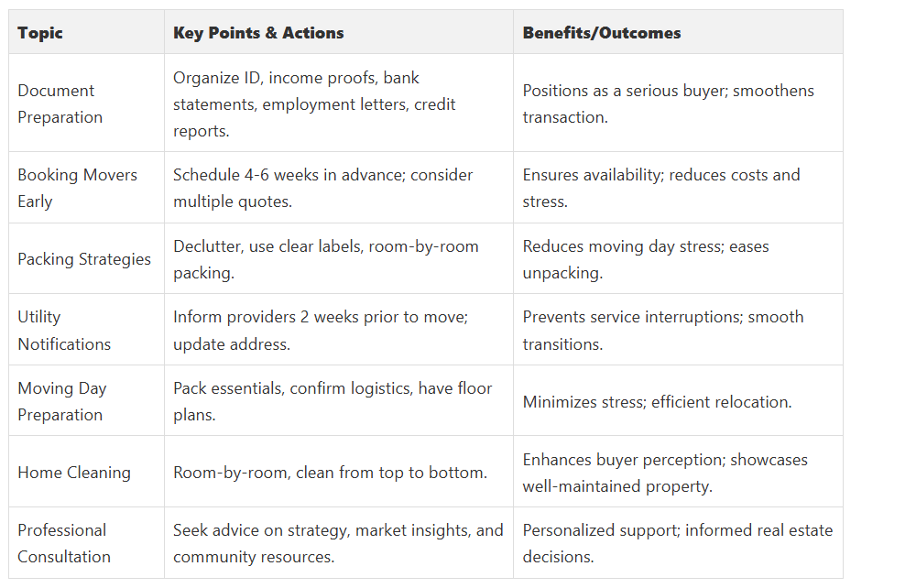Select the Booking Movers Early cell
This screenshot has width=916, height=588.
[77, 188]
